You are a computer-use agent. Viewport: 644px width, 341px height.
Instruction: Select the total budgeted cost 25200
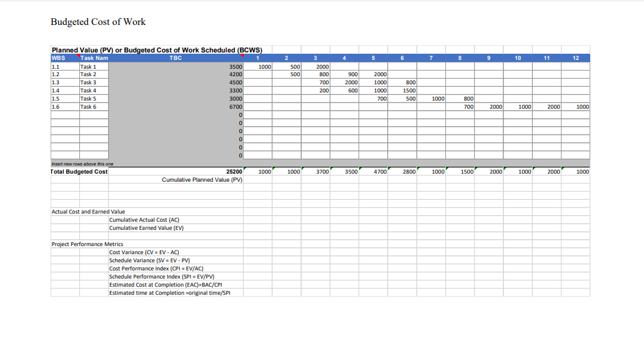coord(234,172)
